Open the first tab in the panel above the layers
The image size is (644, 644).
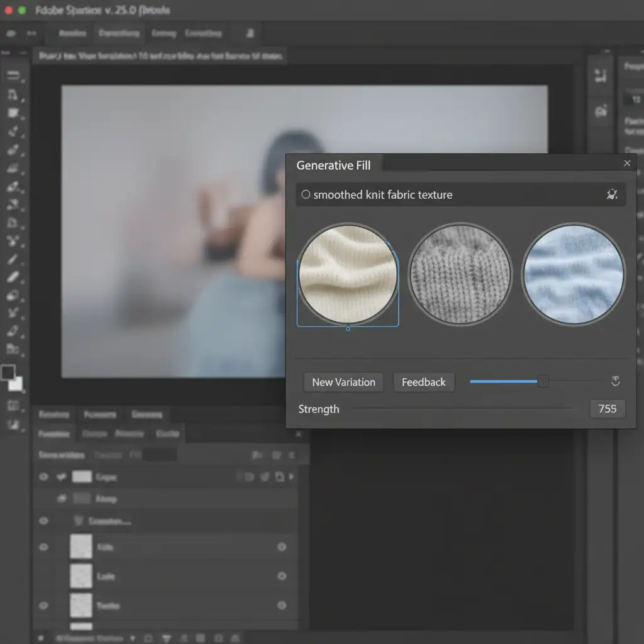coord(53,414)
